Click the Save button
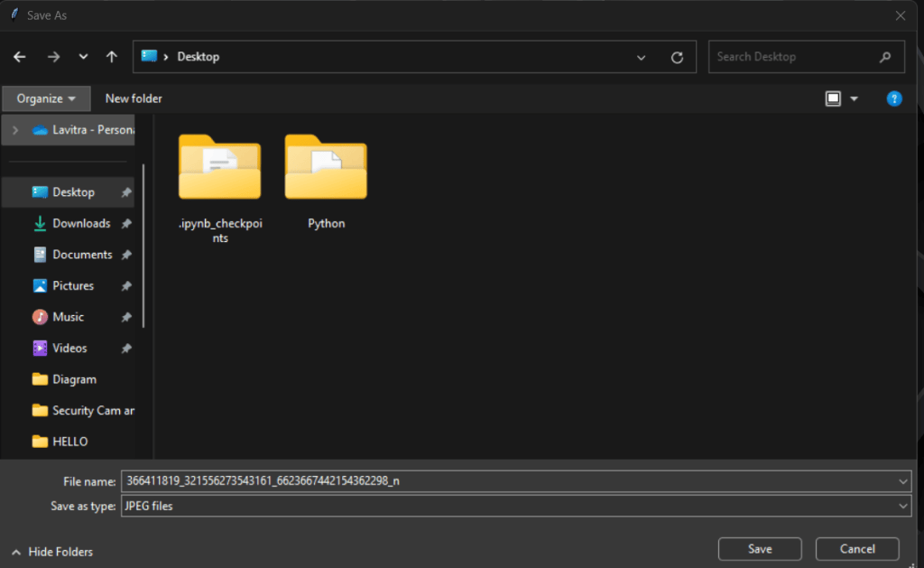This screenshot has width=924, height=568. point(760,549)
